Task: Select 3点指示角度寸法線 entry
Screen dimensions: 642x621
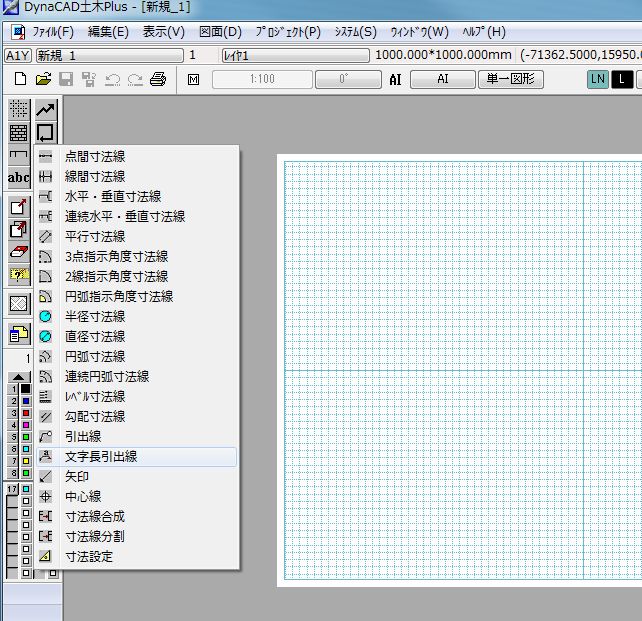Action: [137, 257]
